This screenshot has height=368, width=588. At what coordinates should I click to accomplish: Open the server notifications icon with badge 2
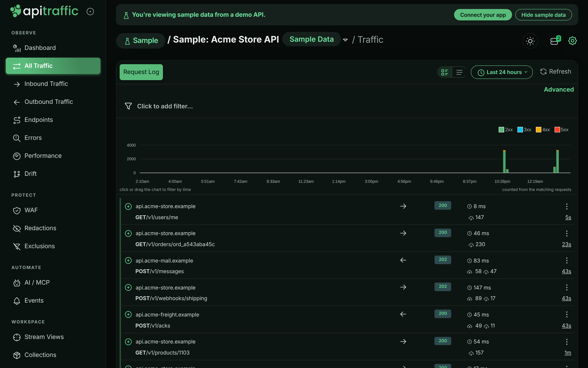click(x=555, y=40)
